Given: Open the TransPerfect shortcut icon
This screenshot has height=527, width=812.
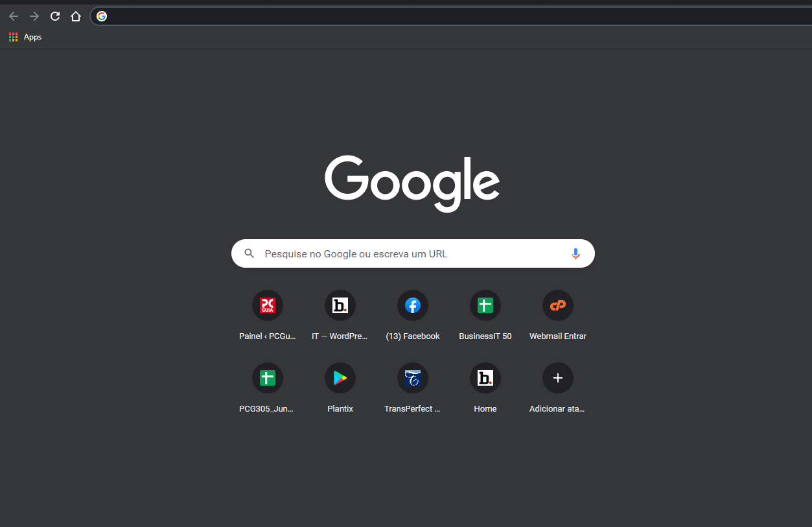Looking at the screenshot, I should coord(413,378).
